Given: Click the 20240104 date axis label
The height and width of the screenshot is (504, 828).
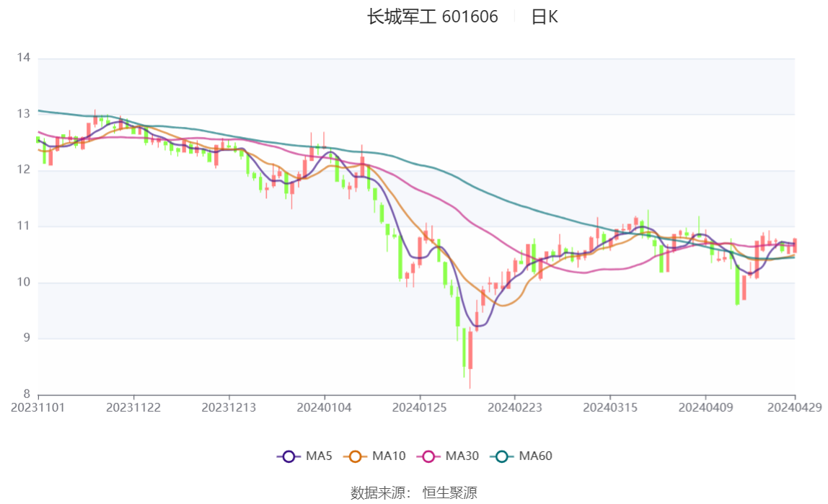Looking at the screenshot, I should pos(325,407).
